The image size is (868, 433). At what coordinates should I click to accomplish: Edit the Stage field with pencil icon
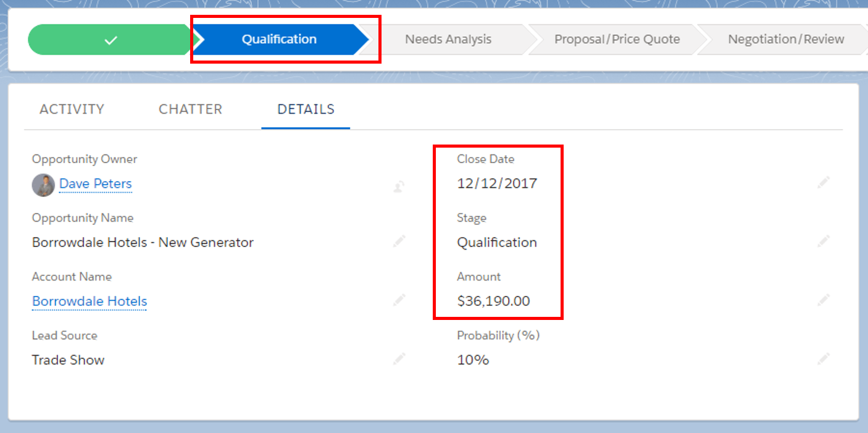823,242
